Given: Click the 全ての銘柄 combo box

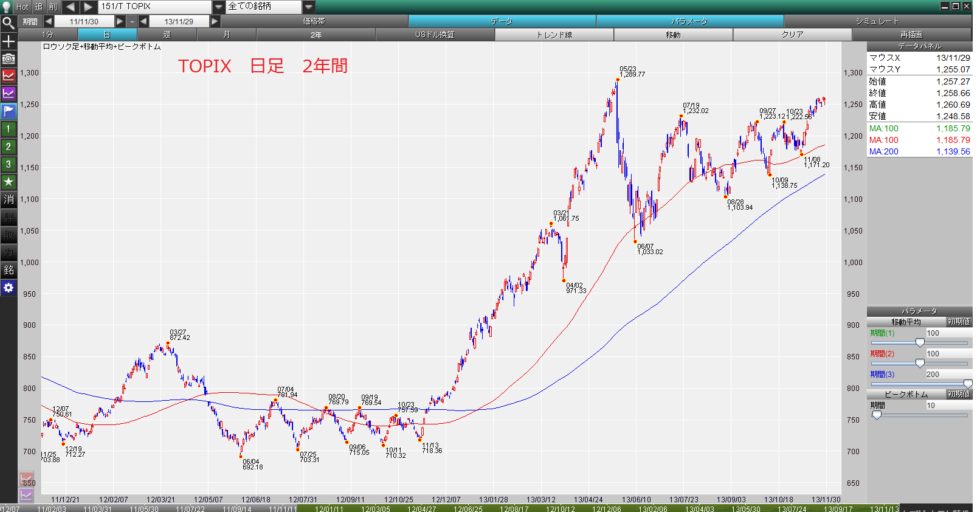Looking at the screenshot, I should click(x=264, y=7).
